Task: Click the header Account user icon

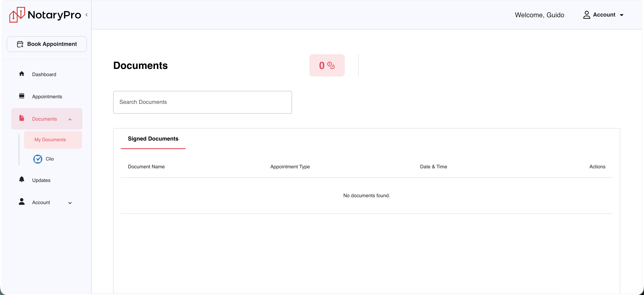Action: tap(586, 15)
